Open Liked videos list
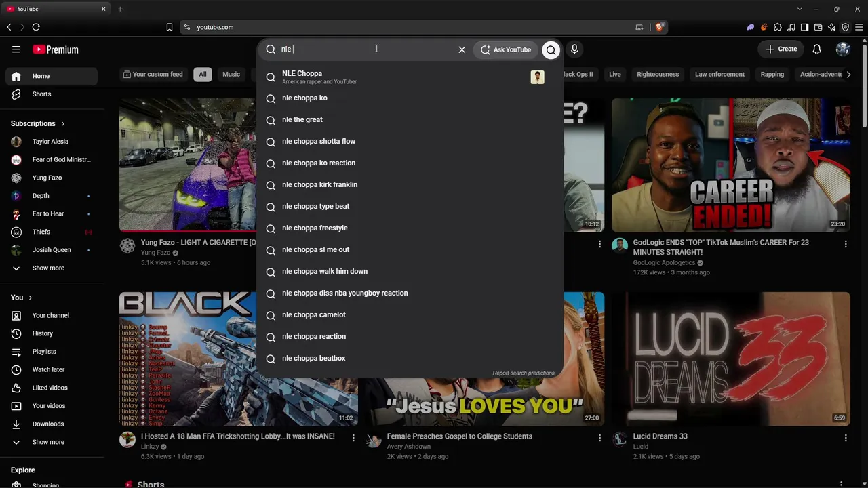This screenshot has height=488, width=868. point(52,388)
